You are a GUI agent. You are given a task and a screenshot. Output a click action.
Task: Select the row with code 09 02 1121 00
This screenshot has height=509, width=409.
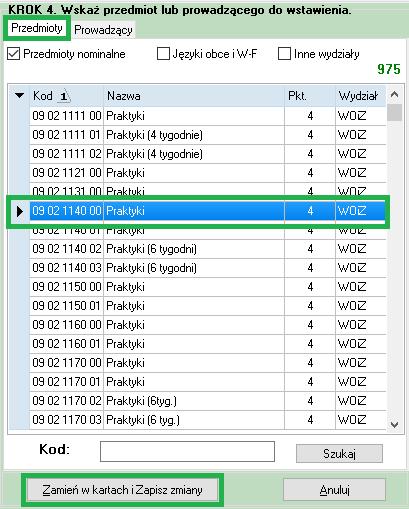point(208,173)
